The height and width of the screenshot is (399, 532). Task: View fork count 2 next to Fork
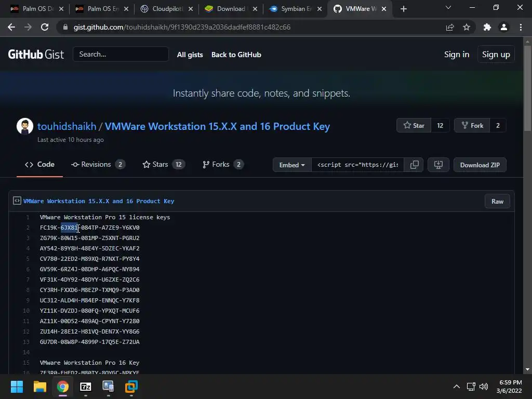point(498,126)
